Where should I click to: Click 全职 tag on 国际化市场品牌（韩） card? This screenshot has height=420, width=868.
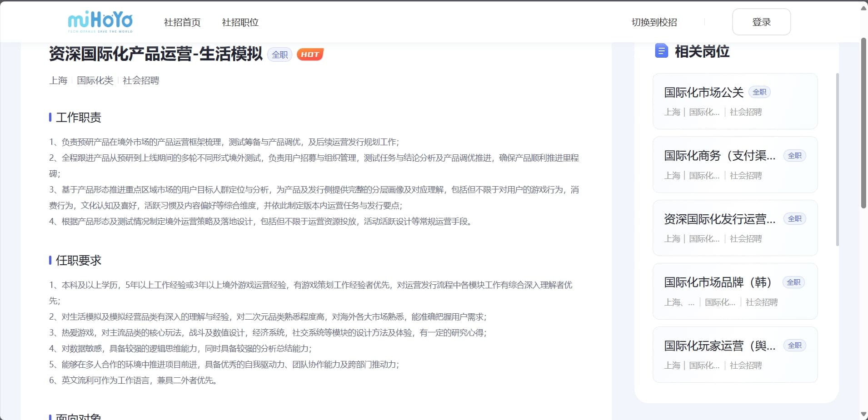click(793, 282)
